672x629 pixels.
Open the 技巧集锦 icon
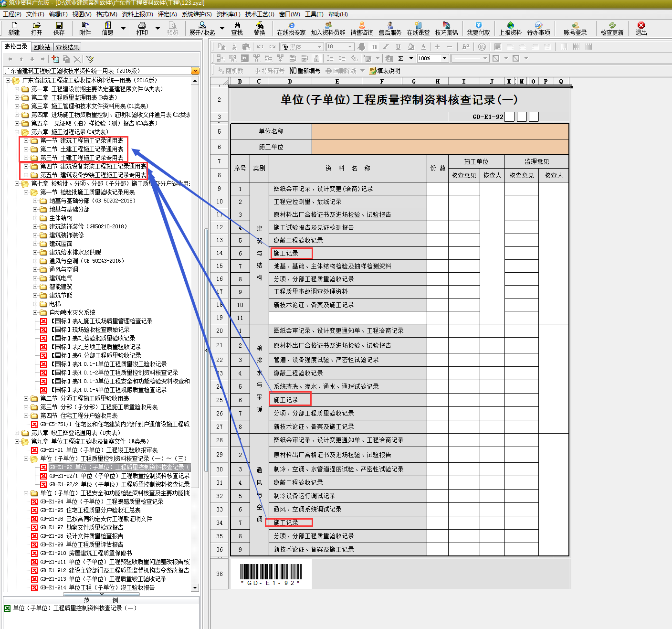(446, 25)
